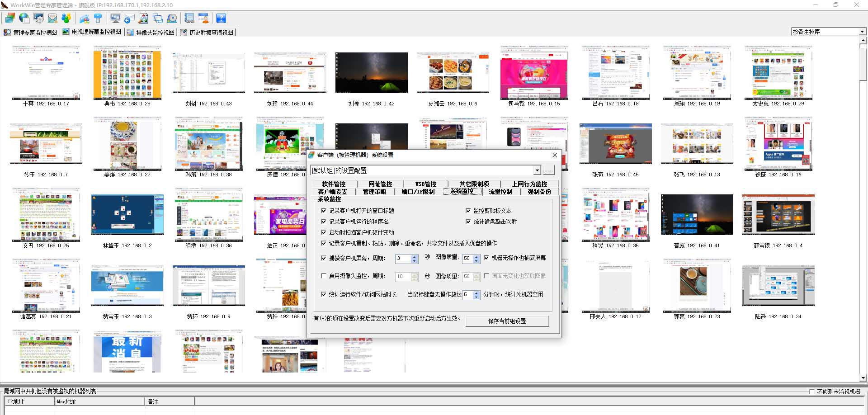Switch to the 流量控制 tab
Screen dimensions: 868x415
500,192
